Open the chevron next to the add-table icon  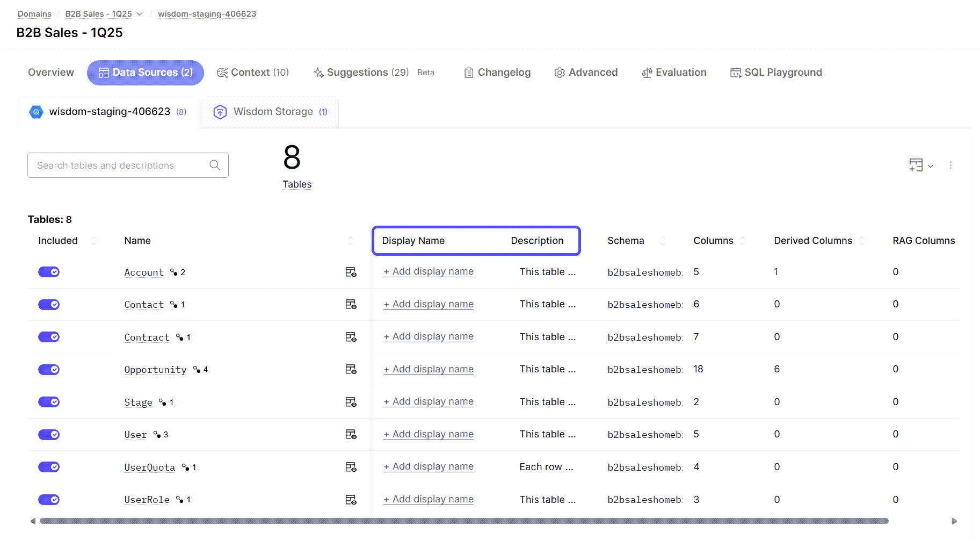pos(931,166)
